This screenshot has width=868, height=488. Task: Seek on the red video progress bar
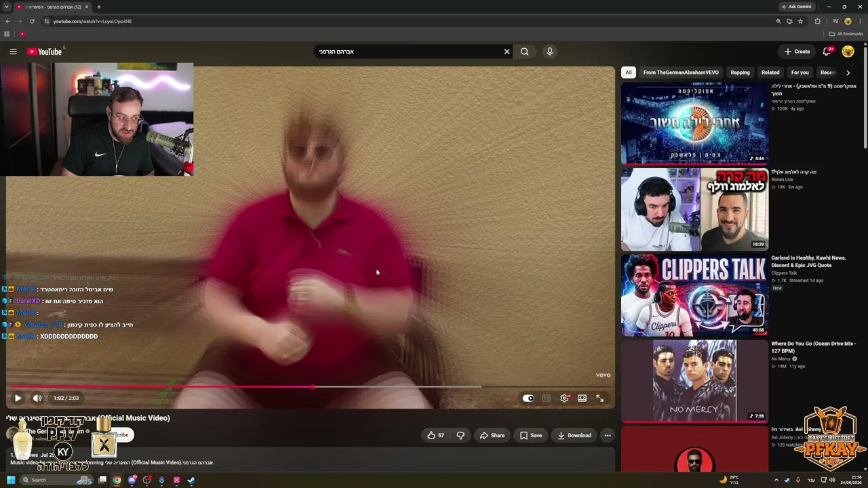[310, 387]
